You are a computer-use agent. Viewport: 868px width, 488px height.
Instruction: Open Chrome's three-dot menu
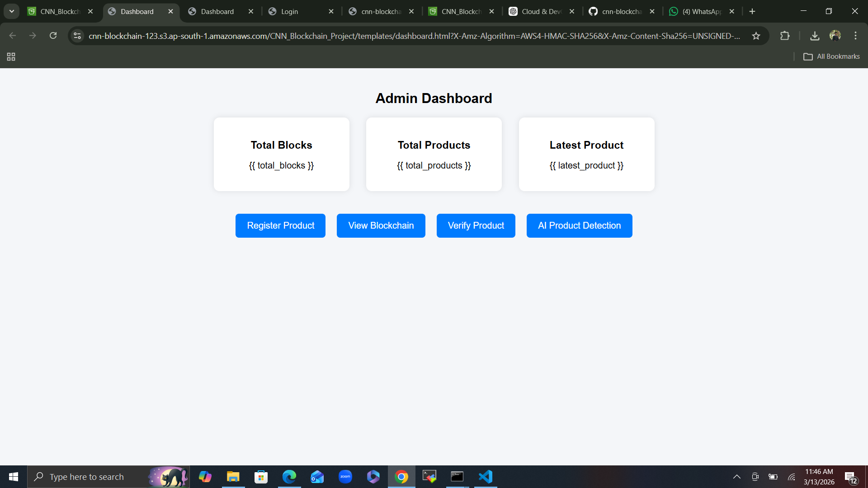[x=855, y=36]
